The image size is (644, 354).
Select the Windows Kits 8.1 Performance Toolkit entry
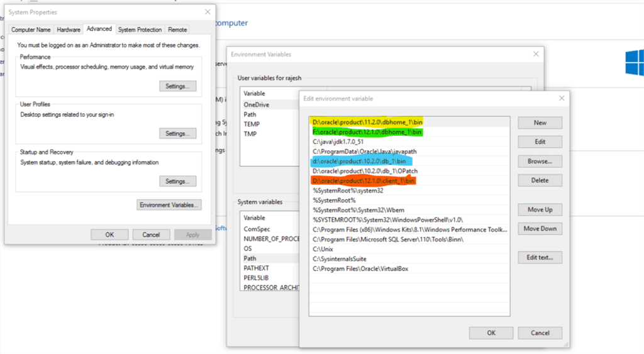409,230
